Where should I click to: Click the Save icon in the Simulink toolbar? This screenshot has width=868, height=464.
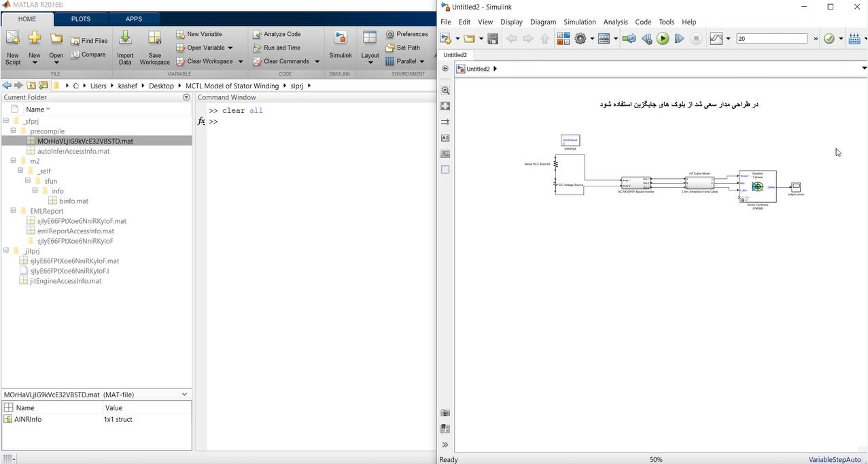(x=493, y=39)
